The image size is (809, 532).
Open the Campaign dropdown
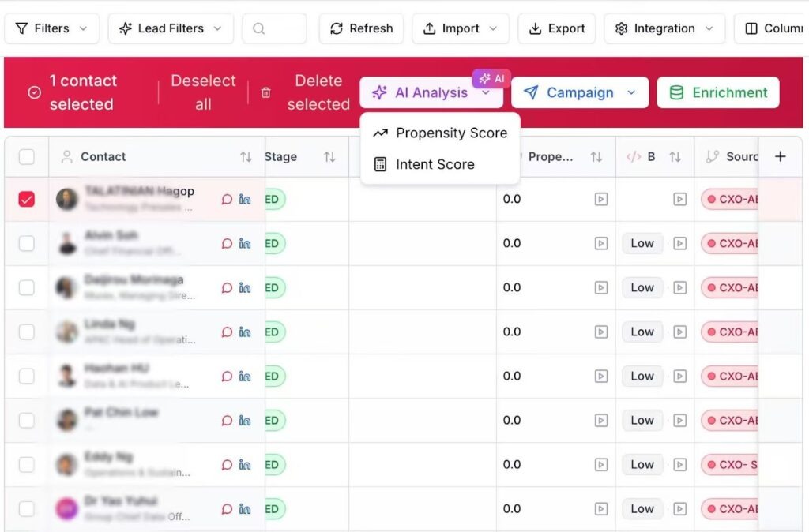coord(579,93)
